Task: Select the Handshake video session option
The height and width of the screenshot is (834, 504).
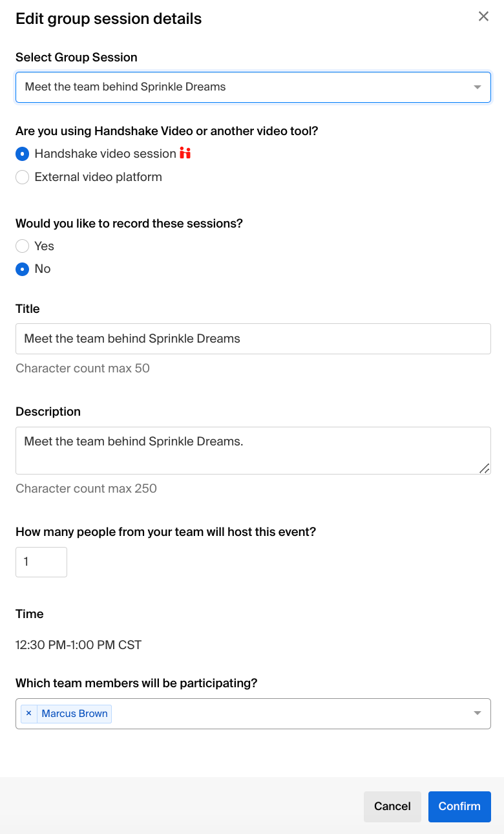Action: (x=21, y=153)
